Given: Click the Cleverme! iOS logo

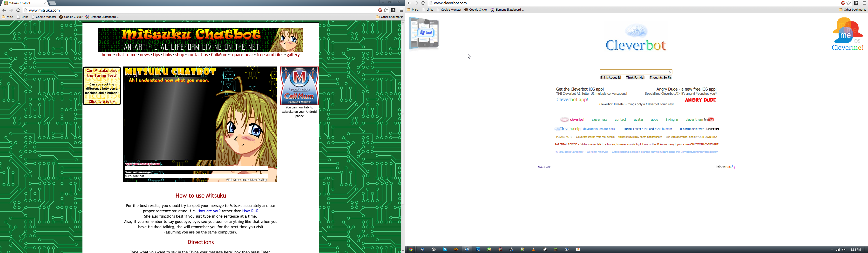Looking at the screenshot, I should click(x=847, y=34).
